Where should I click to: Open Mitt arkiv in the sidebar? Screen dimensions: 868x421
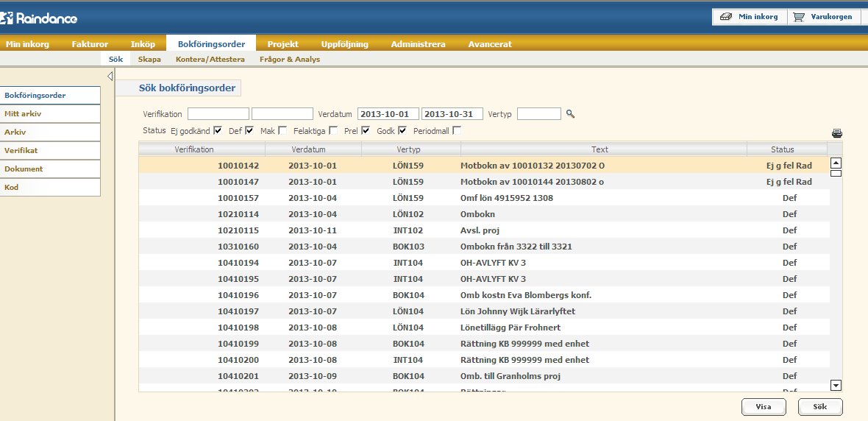pyautogui.click(x=50, y=113)
